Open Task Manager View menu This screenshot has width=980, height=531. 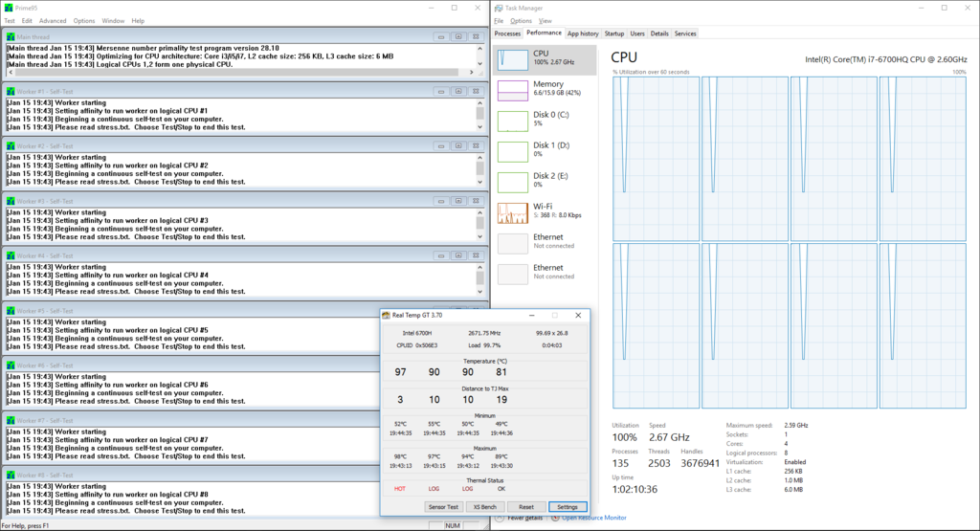[x=545, y=21]
